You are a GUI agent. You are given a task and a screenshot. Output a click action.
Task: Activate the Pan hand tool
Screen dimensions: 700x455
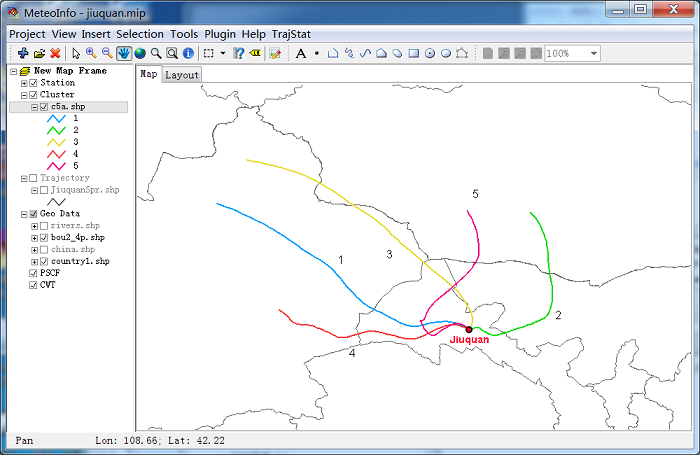pyautogui.click(x=123, y=53)
